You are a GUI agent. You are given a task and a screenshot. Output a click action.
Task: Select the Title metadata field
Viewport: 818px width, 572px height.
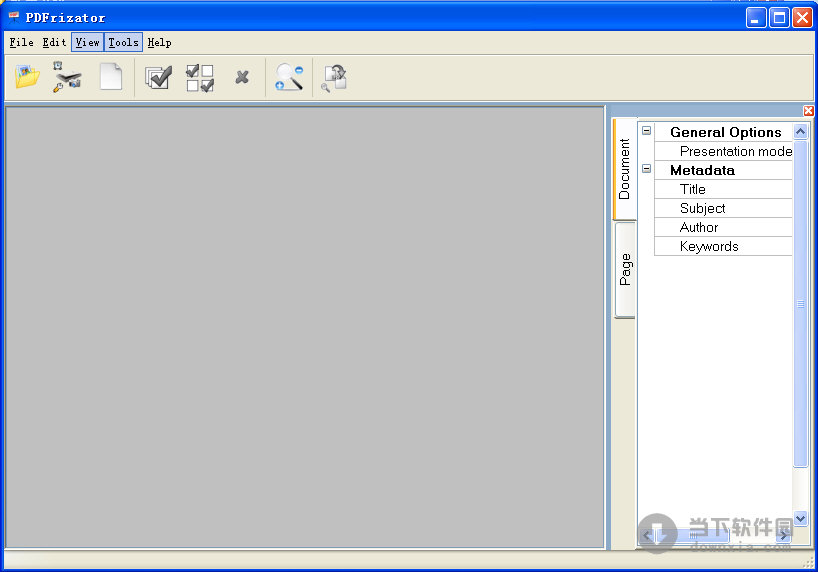point(724,189)
